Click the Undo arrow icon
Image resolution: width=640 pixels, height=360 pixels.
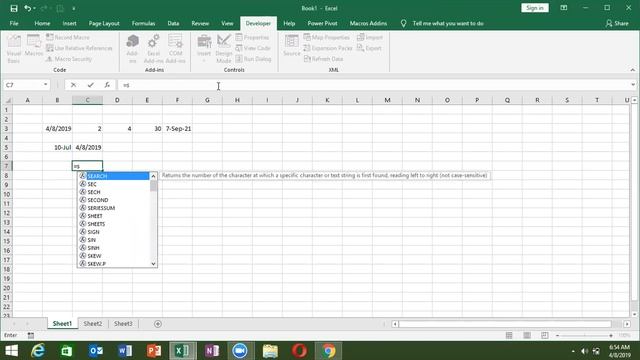point(27,8)
